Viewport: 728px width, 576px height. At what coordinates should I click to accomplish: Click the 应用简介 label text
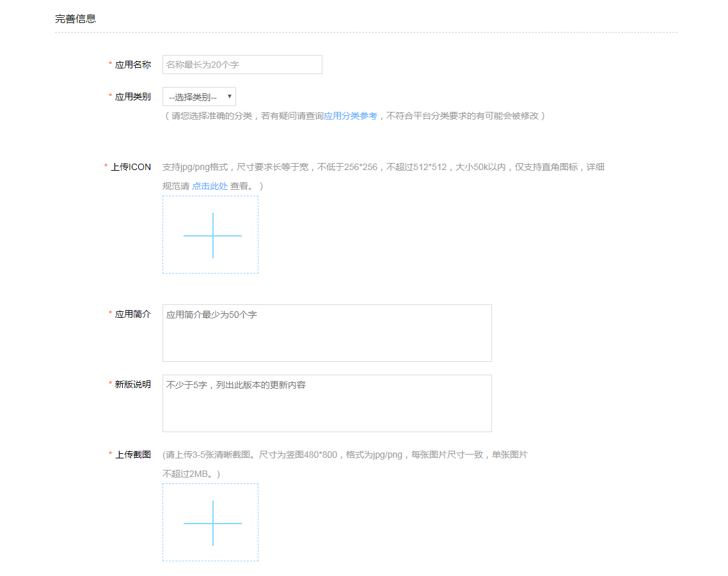[132, 313]
